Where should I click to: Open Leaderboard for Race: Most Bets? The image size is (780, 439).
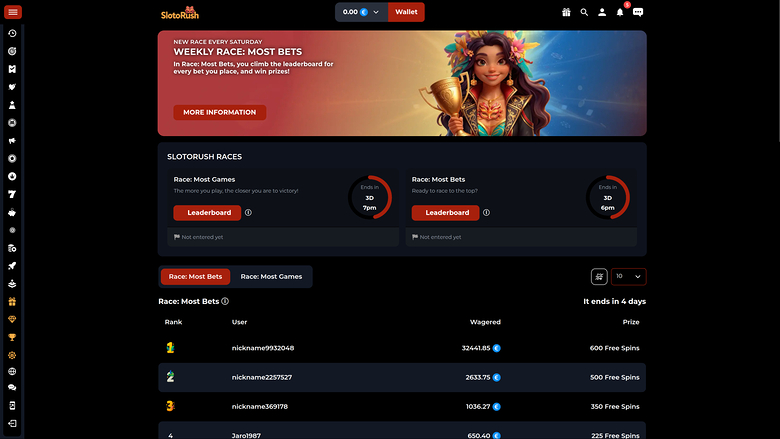(x=445, y=212)
